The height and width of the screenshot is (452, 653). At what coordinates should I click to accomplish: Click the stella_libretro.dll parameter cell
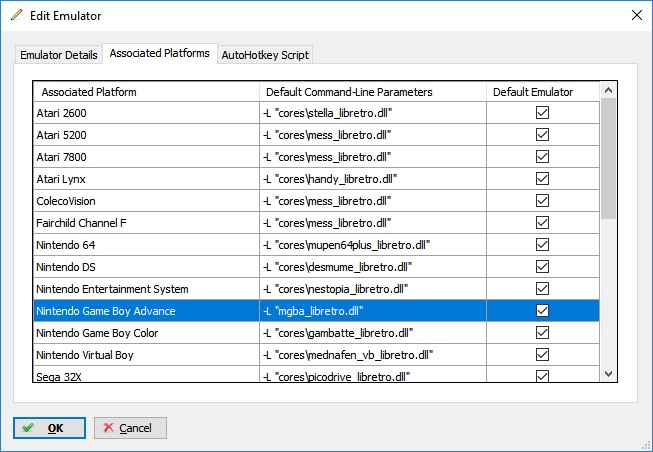pos(373,113)
